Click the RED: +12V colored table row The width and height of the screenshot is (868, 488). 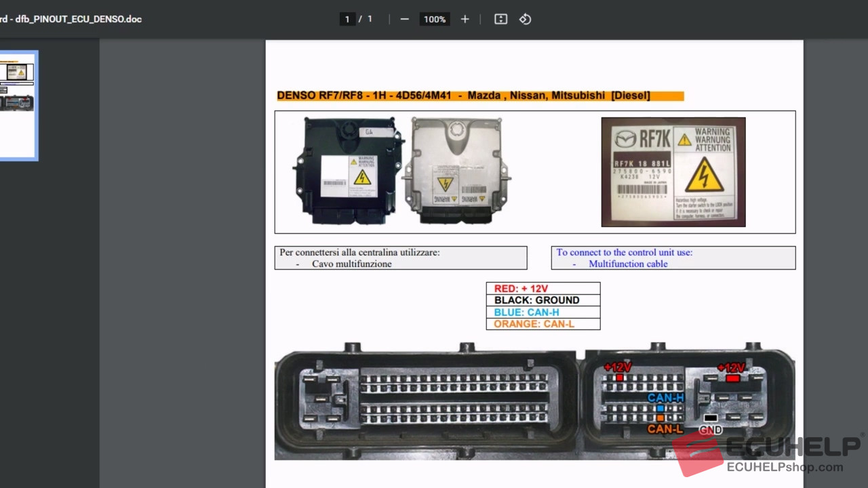click(x=519, y=288)
